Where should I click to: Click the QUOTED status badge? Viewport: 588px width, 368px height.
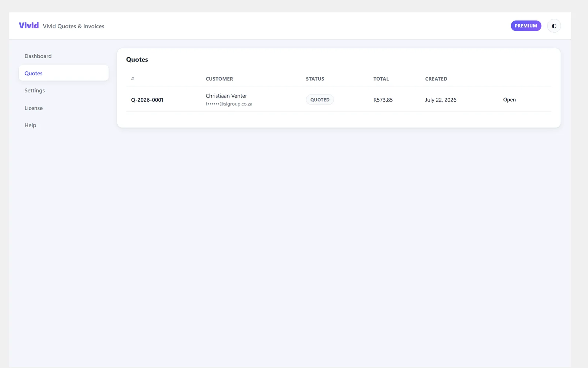320,100
